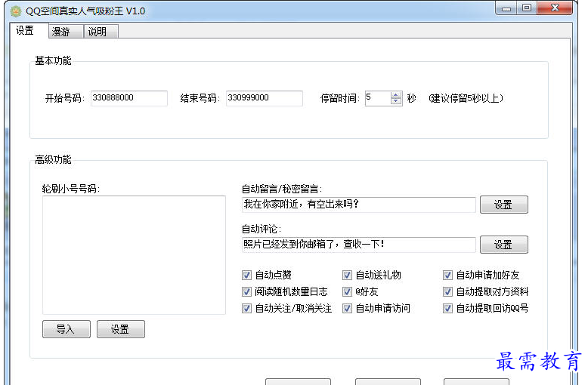588x385 pixels.
Task: Toggle the 阅读随机数量日志 checkbox
Action: [246, 291]
